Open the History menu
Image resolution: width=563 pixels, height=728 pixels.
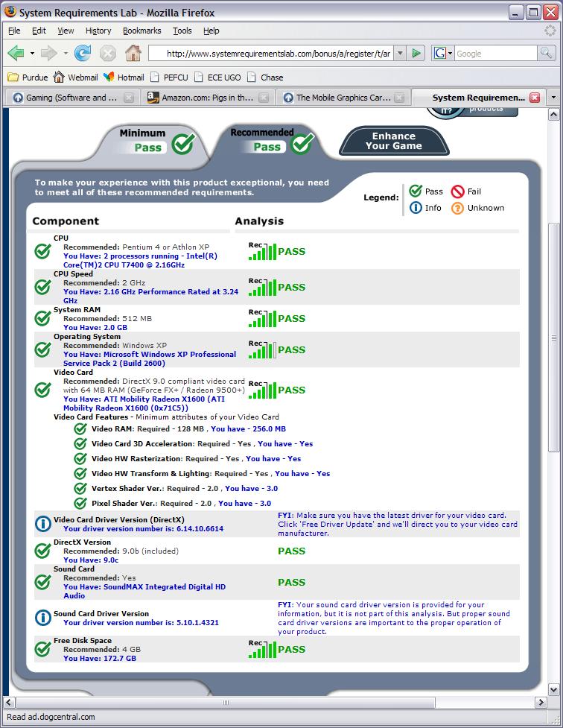click(x=98, y=31)
